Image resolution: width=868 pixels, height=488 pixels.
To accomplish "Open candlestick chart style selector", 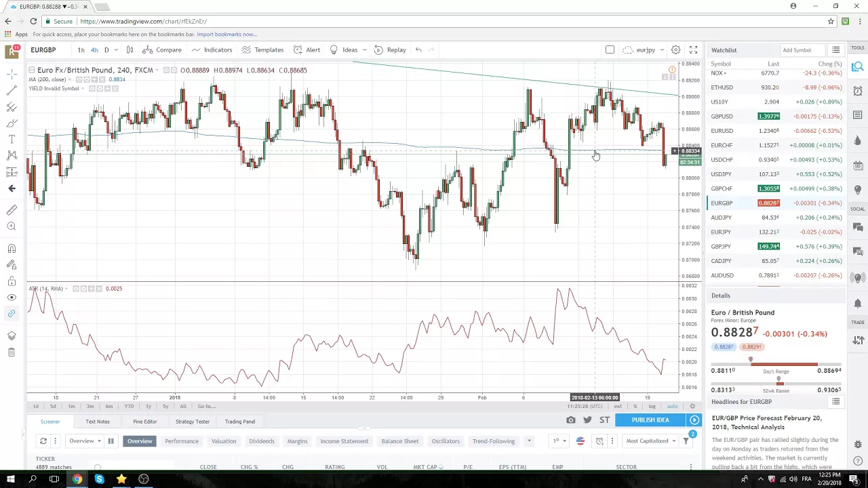I will 130,49.
